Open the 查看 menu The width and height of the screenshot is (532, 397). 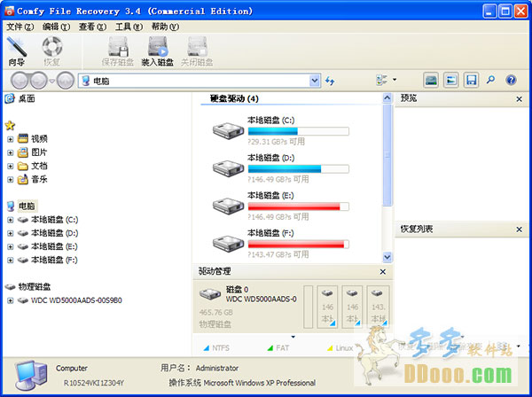pyautogui.click(x=92, y=27)
